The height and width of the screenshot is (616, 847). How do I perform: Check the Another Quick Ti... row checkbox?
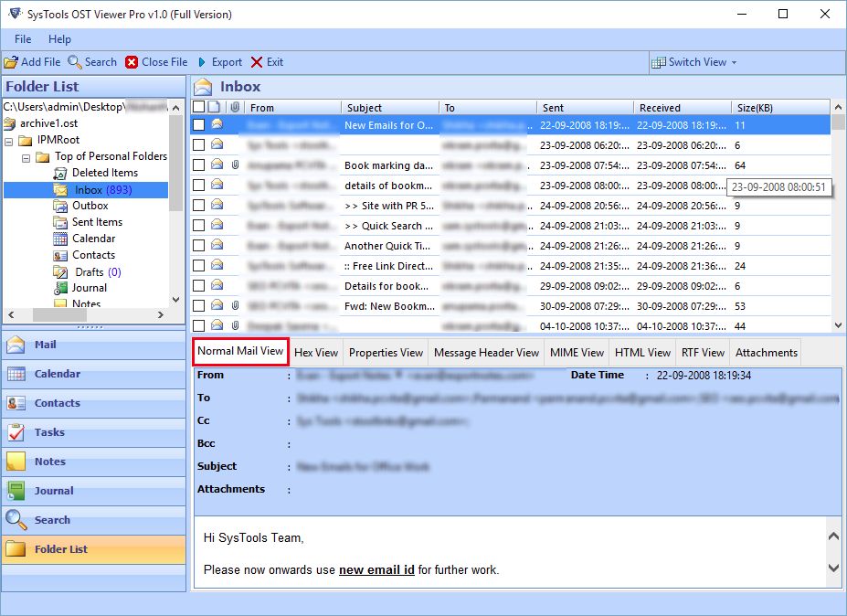click(199, 245)
